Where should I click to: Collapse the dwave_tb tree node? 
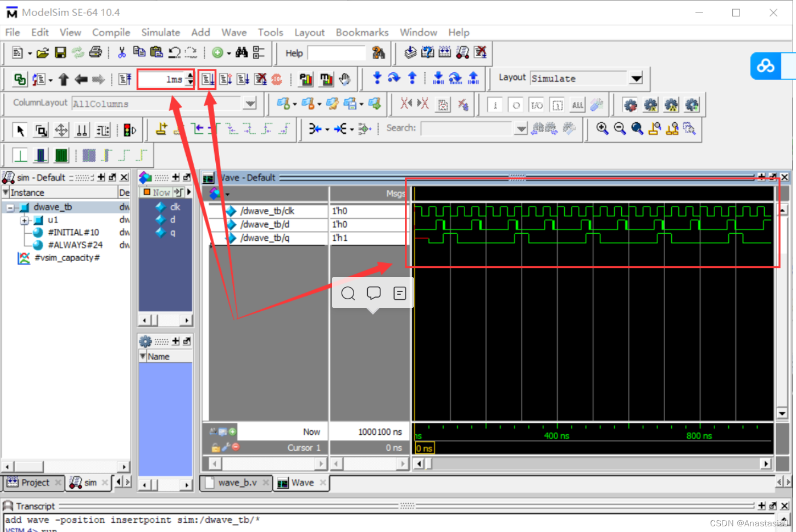tap(10, 208)
